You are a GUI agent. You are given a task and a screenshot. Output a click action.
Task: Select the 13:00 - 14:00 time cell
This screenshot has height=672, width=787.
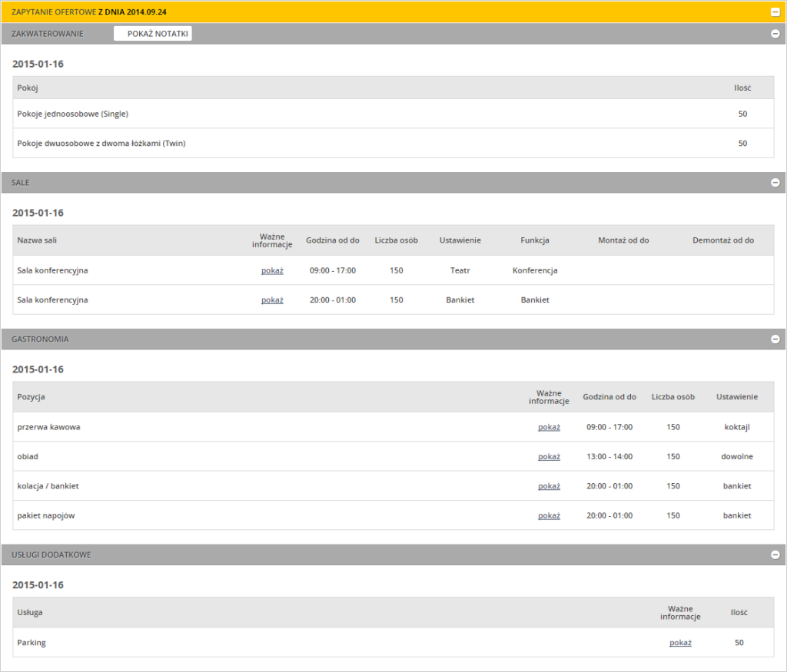pyautogui.click(x=609, y=456)
